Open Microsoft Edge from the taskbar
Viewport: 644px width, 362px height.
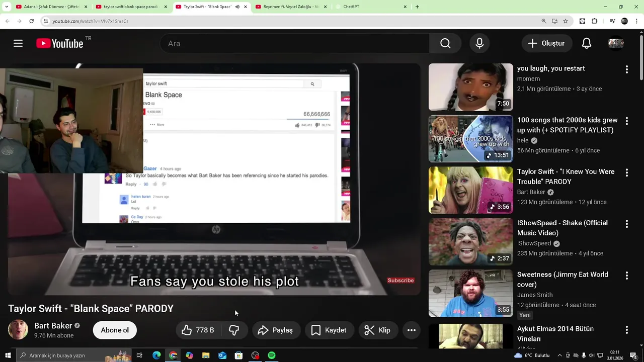pyautogui.click(x=156, y=355)
